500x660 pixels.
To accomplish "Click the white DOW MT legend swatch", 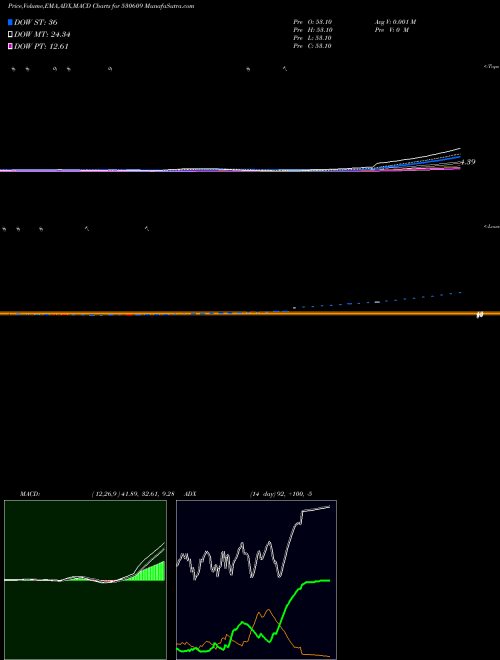I will coord(10,35).
